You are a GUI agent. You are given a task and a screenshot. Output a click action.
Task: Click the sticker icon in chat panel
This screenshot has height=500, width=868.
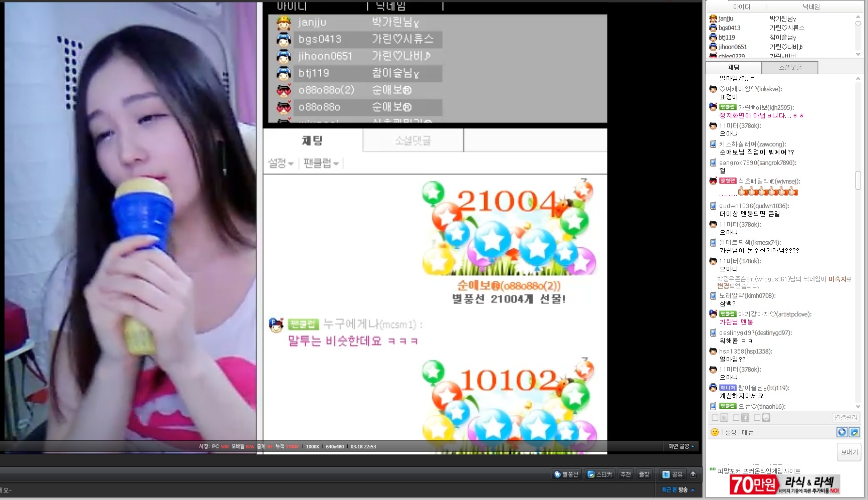pos(854,432)
